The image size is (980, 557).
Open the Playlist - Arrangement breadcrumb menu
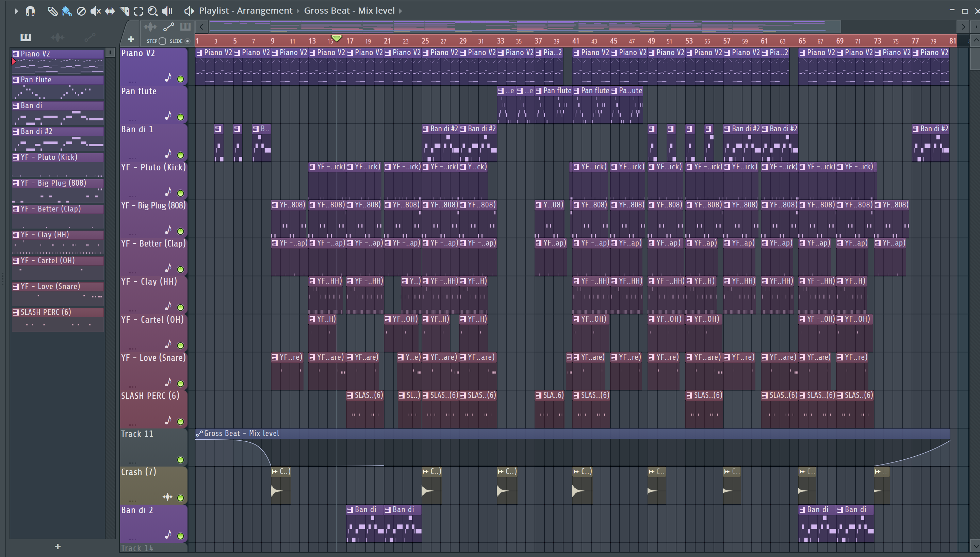tap(245, 11)
